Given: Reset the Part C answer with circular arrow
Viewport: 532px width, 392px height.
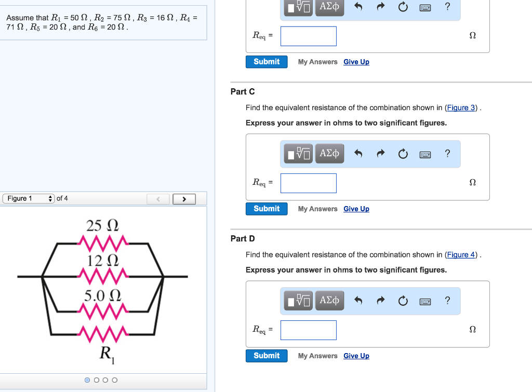Looking at the screenshot, I should coord(403,154).
